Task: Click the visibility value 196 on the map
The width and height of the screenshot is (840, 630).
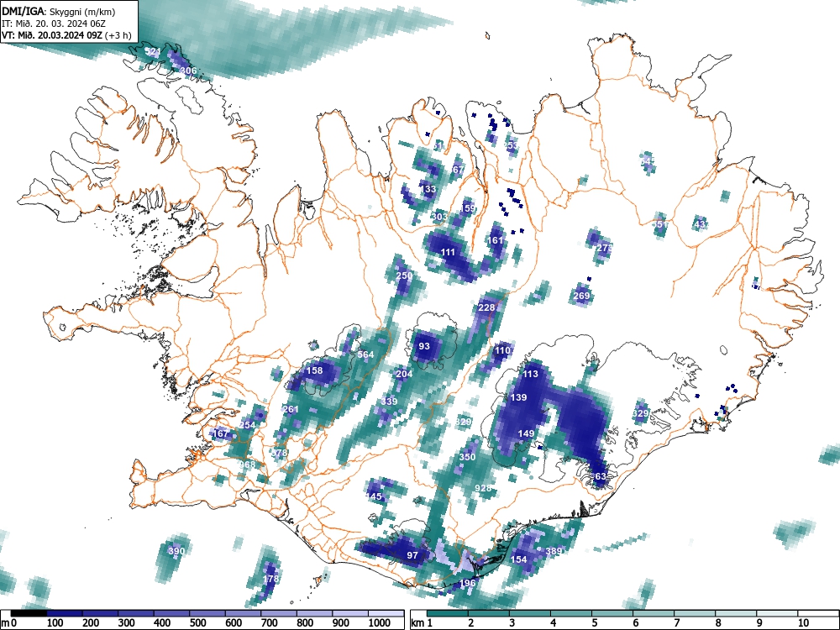Action: coord(468,584)
